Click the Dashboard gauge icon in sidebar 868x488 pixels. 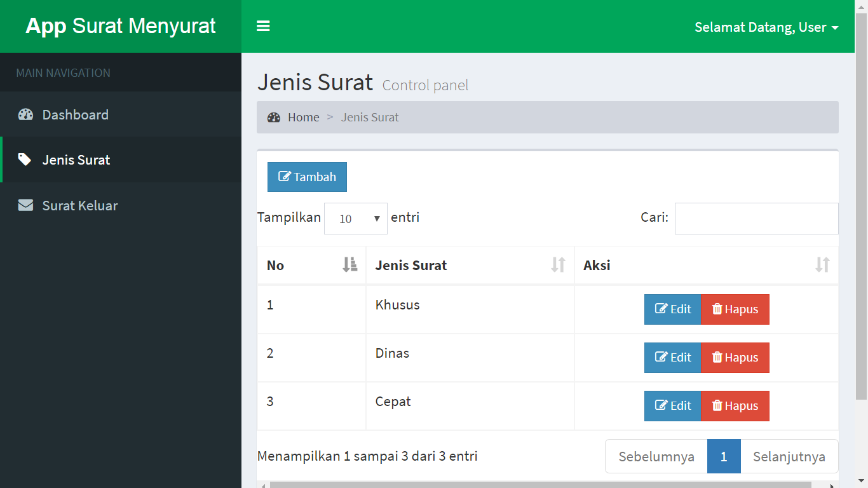point(25,115)
